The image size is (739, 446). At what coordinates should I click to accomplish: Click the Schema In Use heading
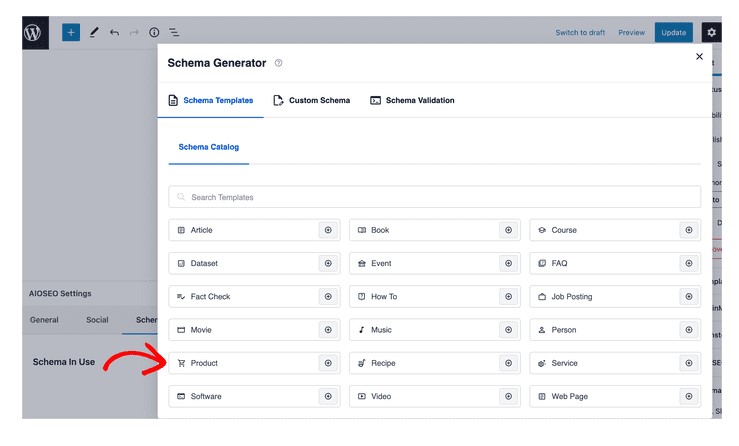(64, 362)
